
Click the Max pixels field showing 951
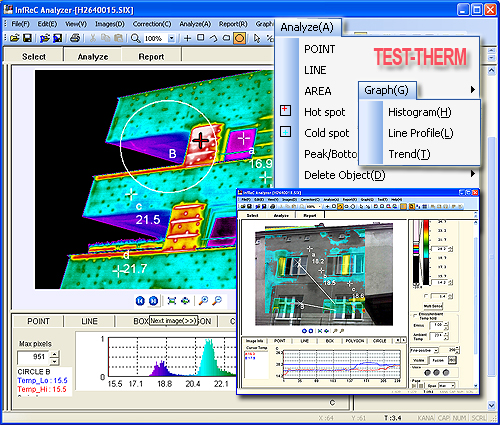click(x=34, y=357)
